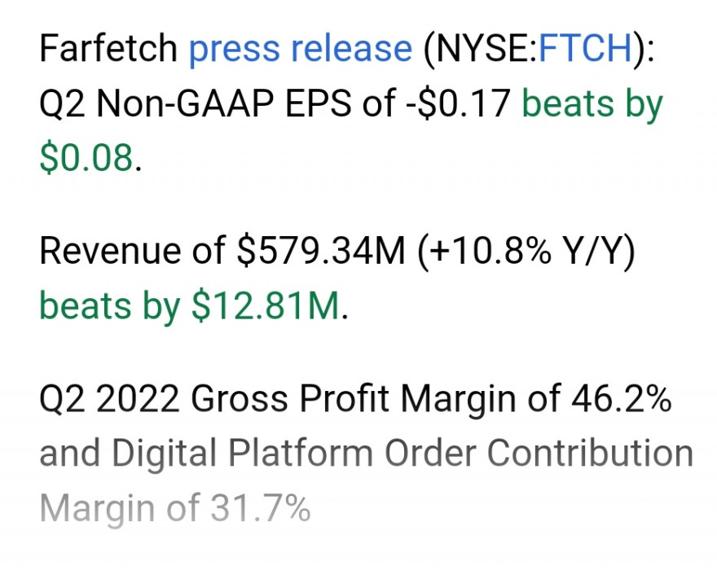
Task: Click the 'Q2 Non-GAAP EPS' text
Action: (196, 103)
